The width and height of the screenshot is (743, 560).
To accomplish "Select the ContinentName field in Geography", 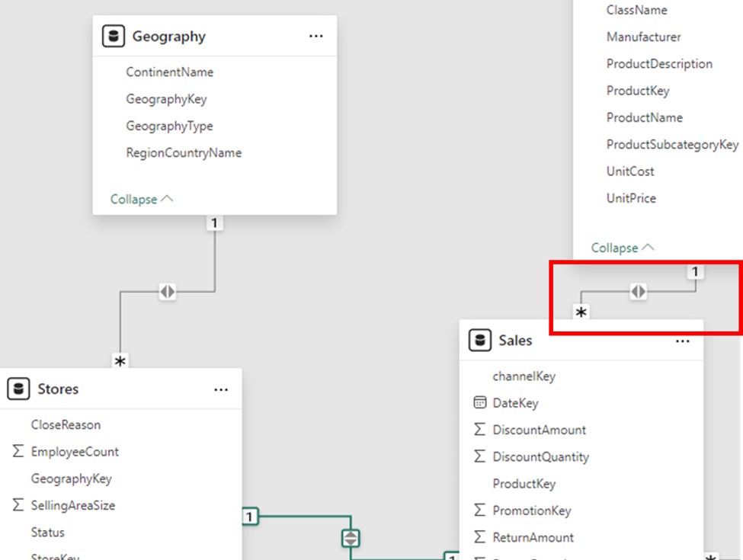I will click(x=170, y=72).
